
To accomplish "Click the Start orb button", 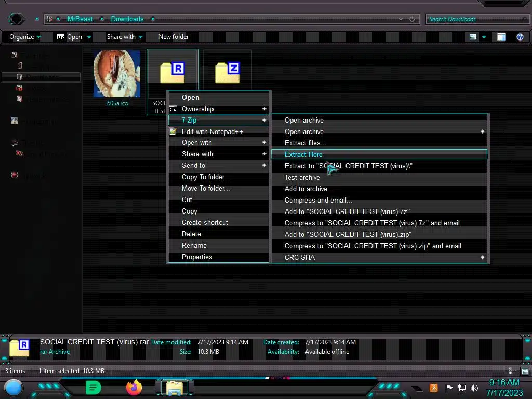I will pos(14,388).
